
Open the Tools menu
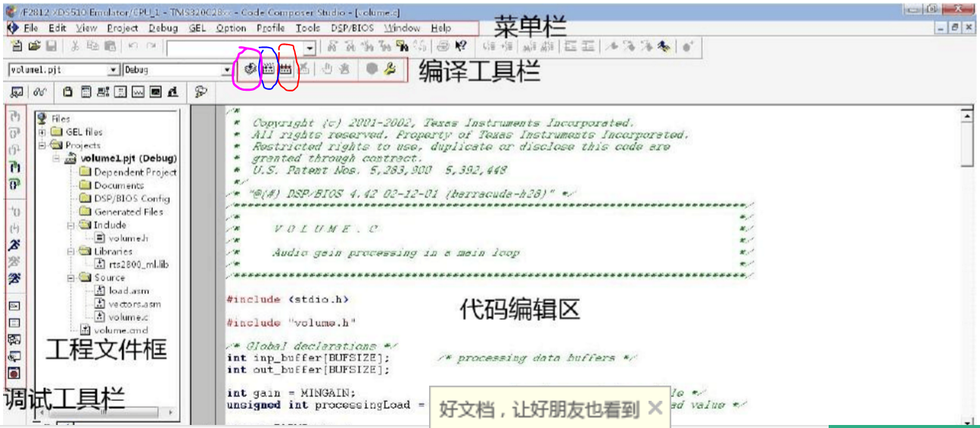tap(308, 28)
